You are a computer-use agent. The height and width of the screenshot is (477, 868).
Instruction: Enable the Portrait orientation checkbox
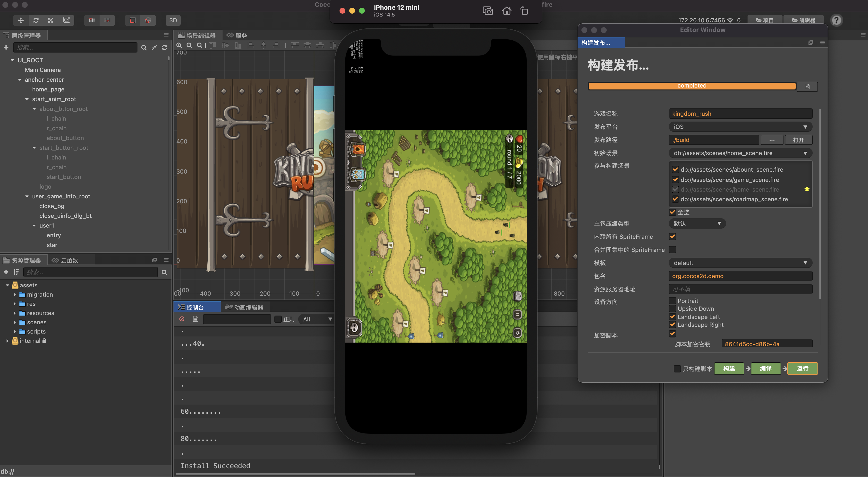coord(672,300)
